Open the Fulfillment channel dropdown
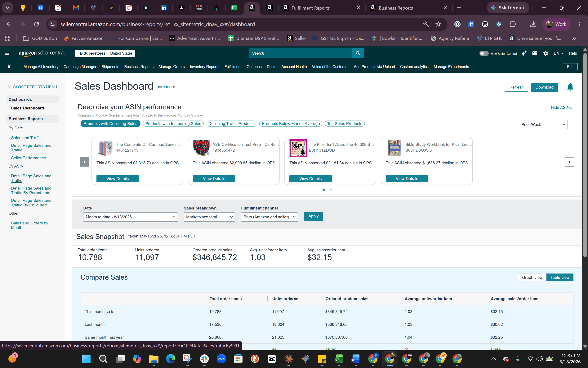588x368 pixels. pos(269,217)
